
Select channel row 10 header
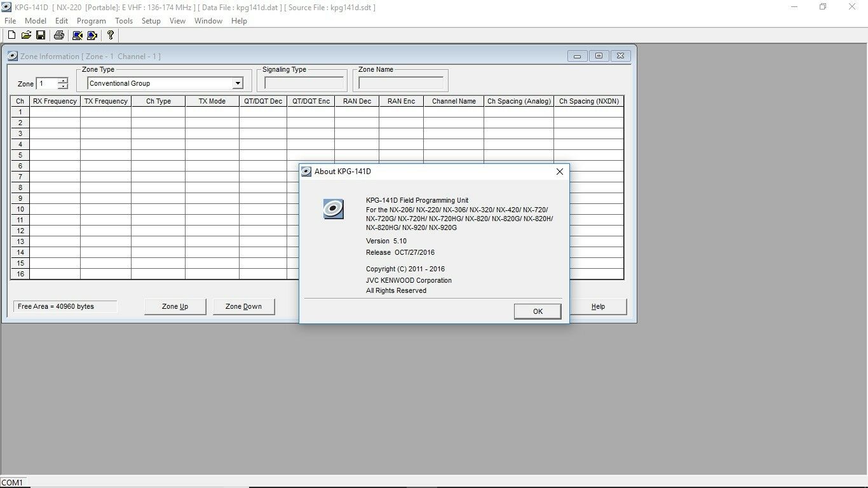pos(20,209)
